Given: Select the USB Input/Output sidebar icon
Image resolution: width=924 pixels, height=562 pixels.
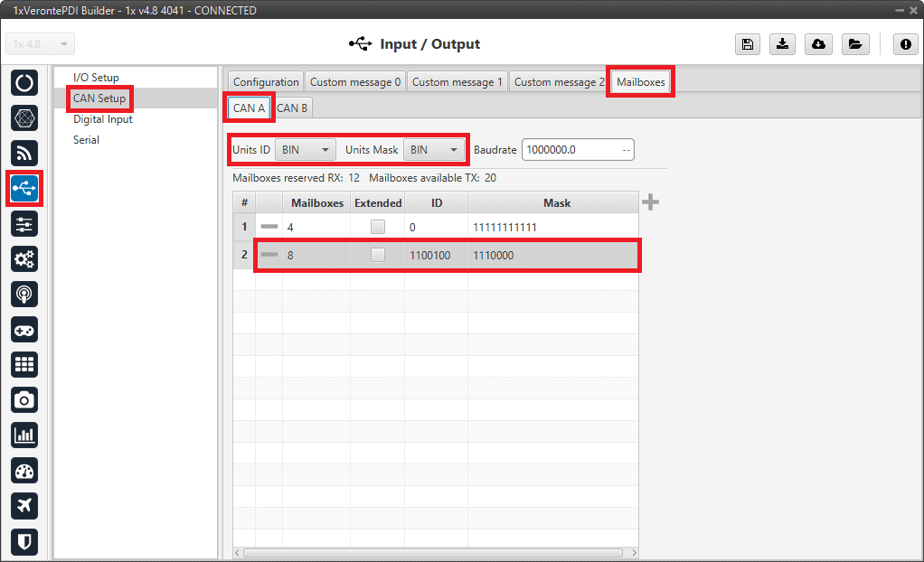Looking at the screenshot, I should point(24,188).
